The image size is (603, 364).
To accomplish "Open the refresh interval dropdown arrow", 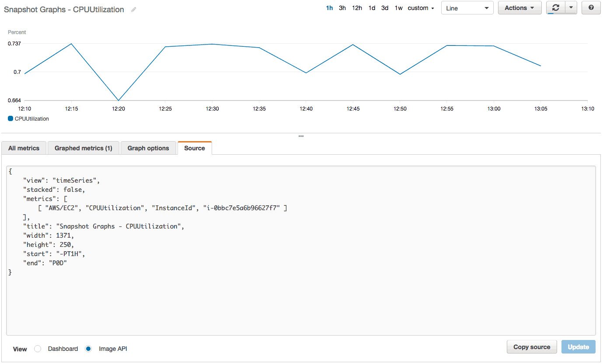I will (x=571, y=8).
